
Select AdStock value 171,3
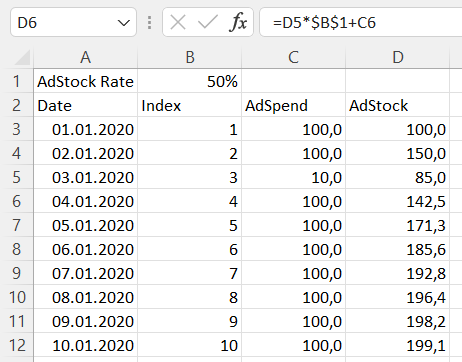point(398,225)
